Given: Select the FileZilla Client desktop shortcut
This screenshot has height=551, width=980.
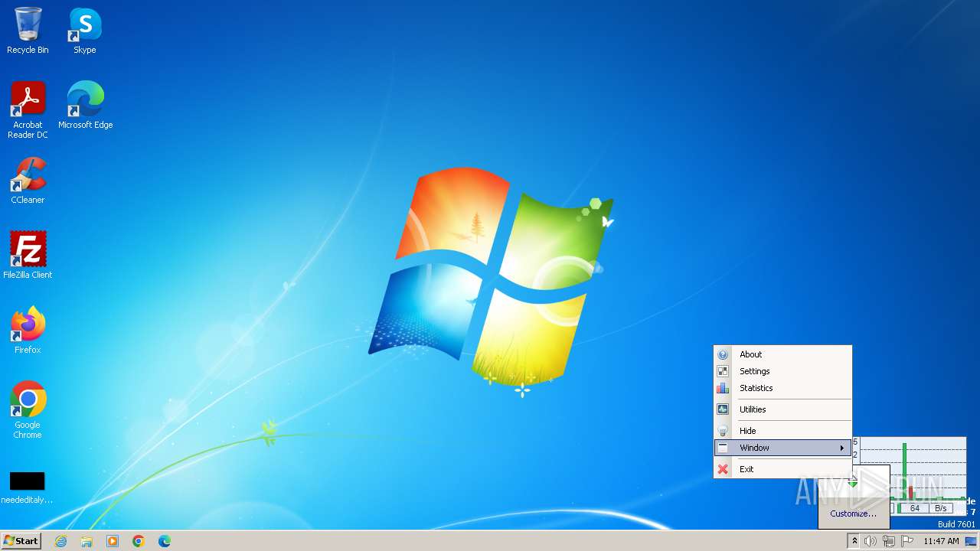Looking at the screenshot, I should click(x=28, y=256).
